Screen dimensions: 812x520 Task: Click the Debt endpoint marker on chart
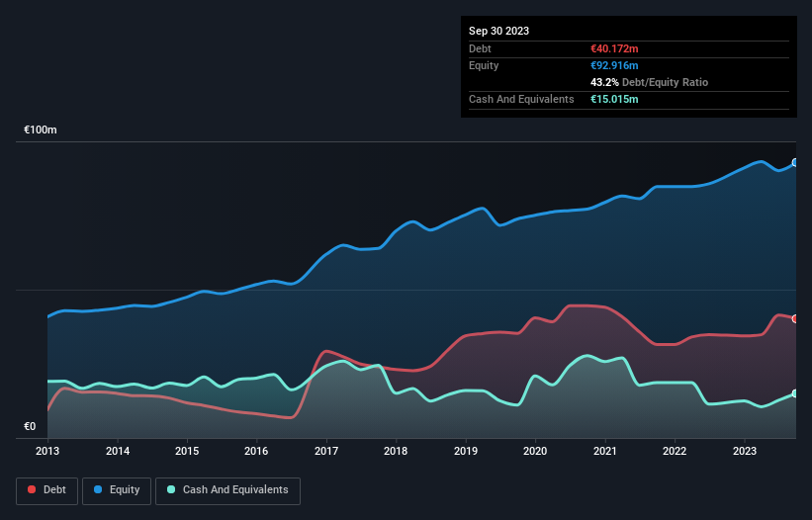coord(795,318)
